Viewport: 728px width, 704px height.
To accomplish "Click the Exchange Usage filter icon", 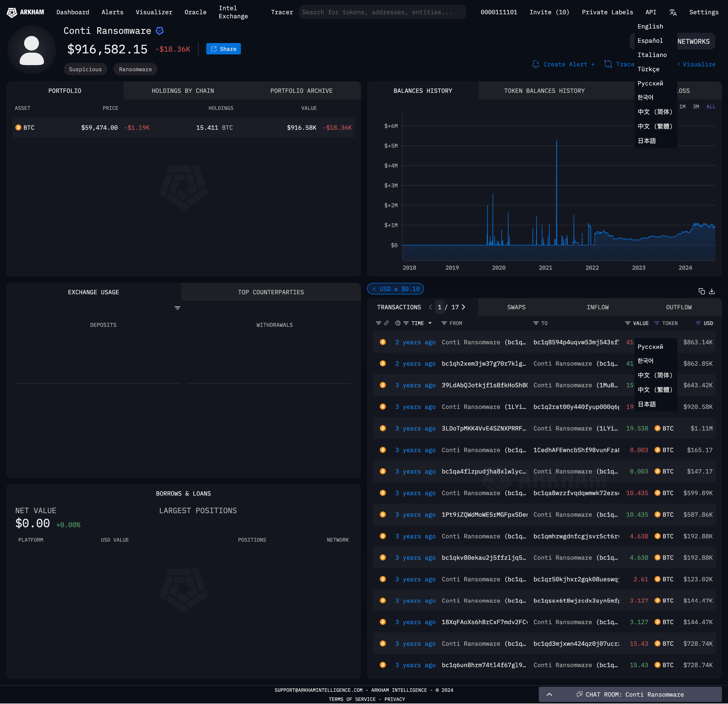I will (178, 308).
